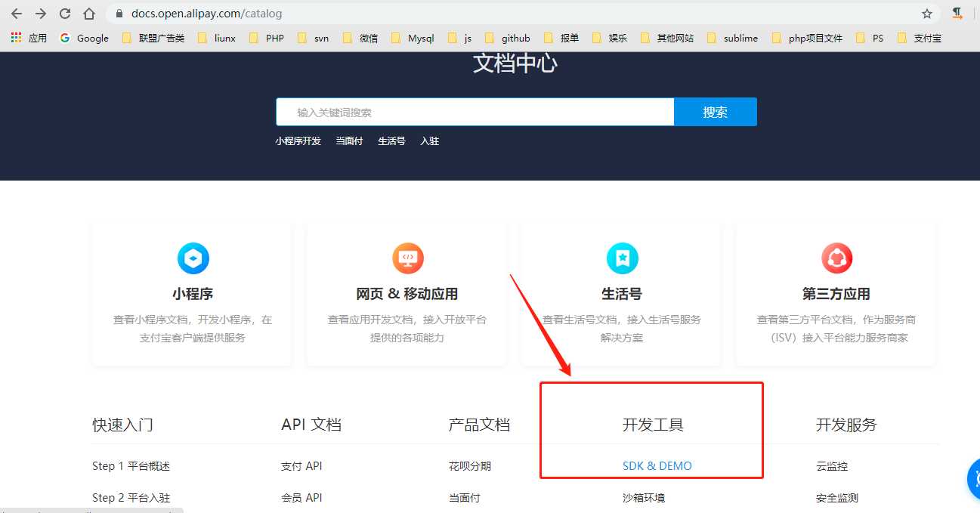980x513 pixels.
Task: Open the 支付 API link
Action: (x=301, y=466)
